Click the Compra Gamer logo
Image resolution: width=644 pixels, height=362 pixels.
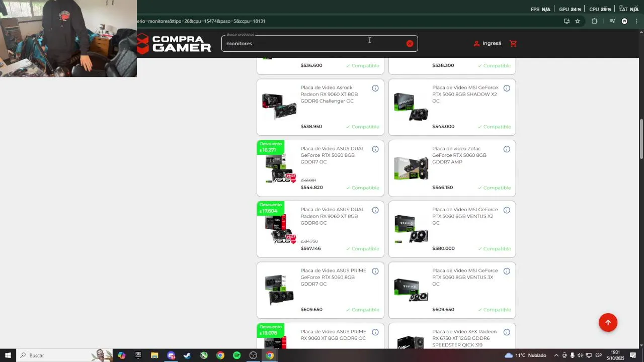[x=174, y=44]
